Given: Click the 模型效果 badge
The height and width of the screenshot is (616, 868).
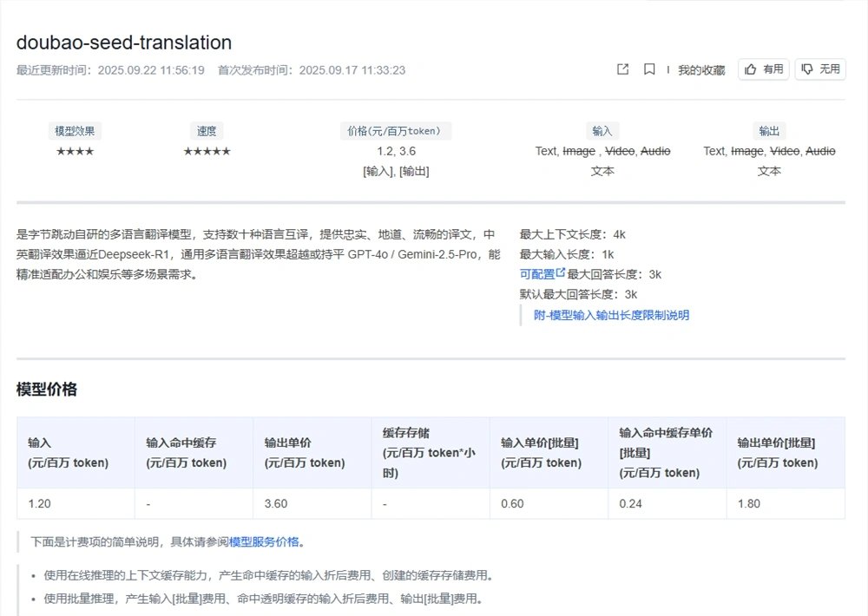Looking at the screenshot, I should tap(75, 130).
